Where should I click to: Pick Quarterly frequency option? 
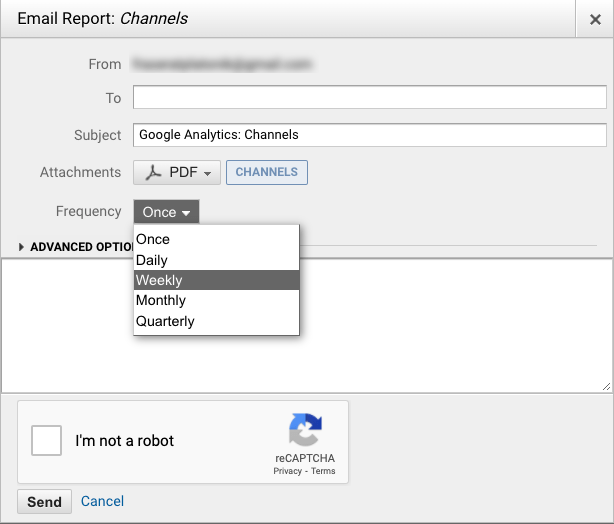point(217,321)
